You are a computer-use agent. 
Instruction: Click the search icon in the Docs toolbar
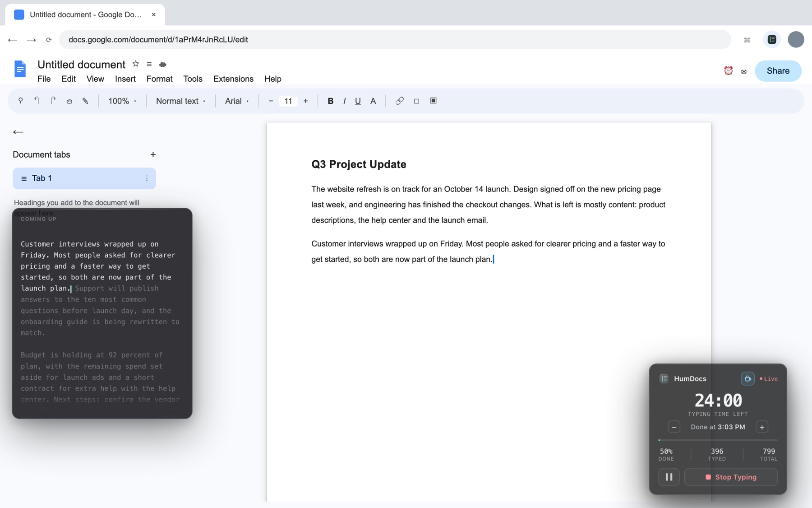[x=20, y=101]
